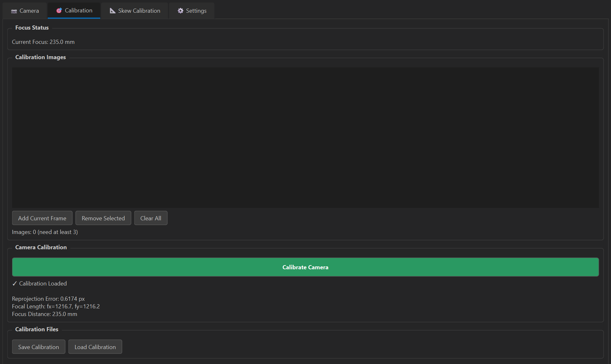The width and height of the screenshot is (611, 364).
Task: Click the Images: 0 (need at least 3) status
Action: [x=45, y=232]
